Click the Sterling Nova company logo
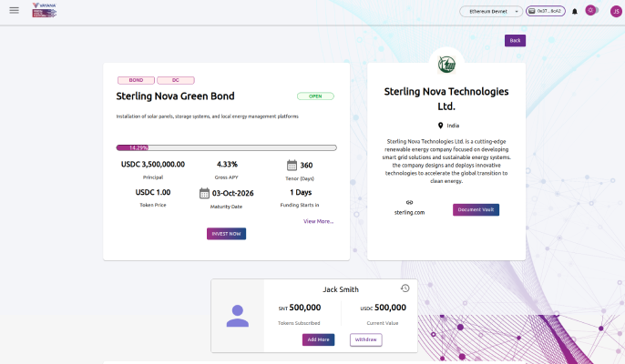Screen dimensions: 625x364 pyautogui.click(x=446, y=64)
